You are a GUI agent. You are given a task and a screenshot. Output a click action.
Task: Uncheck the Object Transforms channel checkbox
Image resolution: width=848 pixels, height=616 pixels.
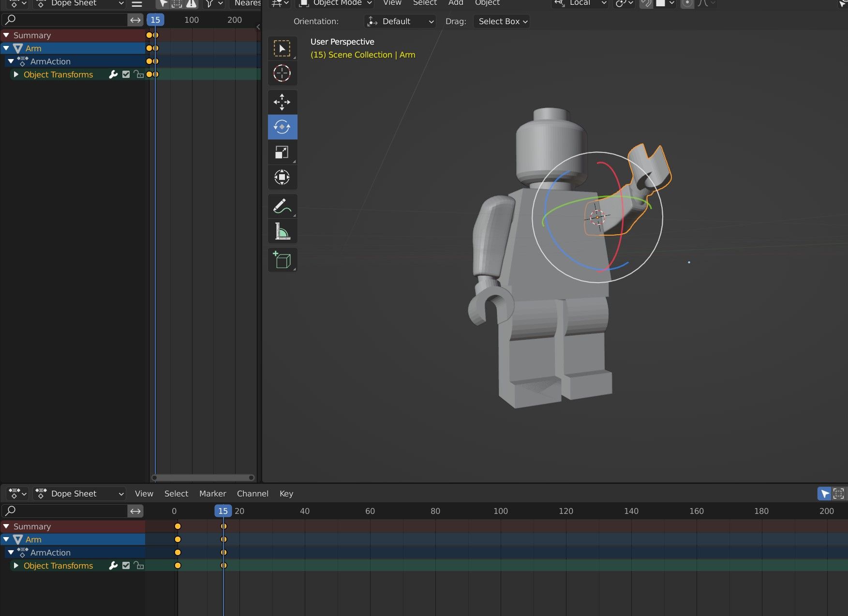pyautogui.click(x=126, y=75)
